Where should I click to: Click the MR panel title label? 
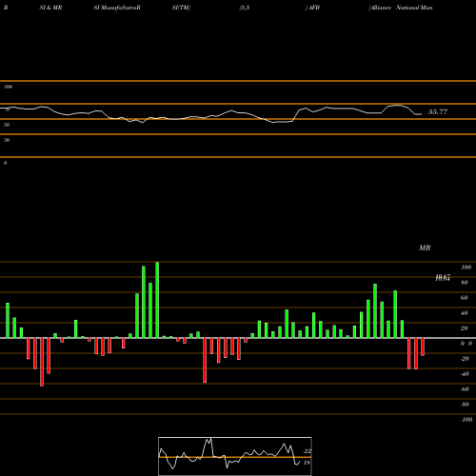point(425,248)
